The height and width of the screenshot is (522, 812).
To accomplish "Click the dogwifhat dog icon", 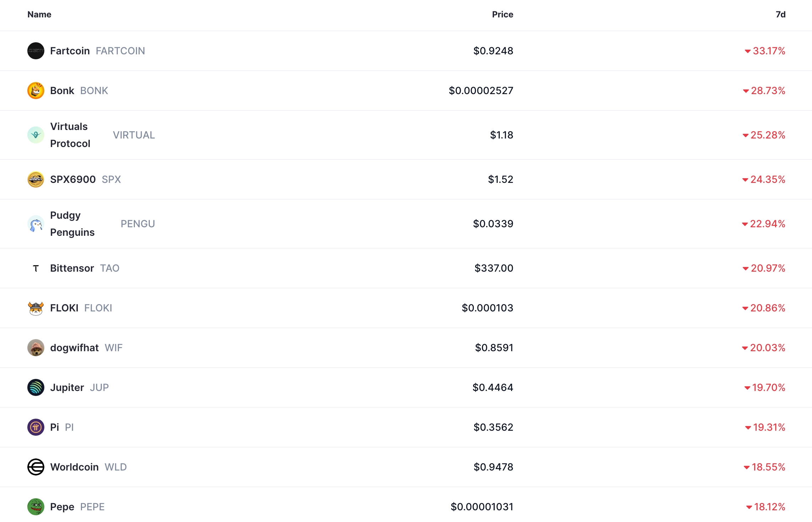I will [x=36, y=348].
